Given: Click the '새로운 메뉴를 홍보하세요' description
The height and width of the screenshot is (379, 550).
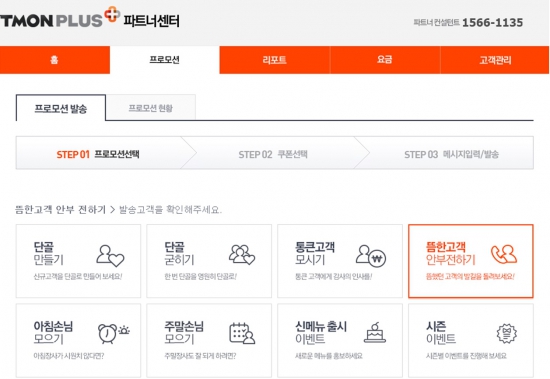Looking at the screenshot, I should (329, 356).
